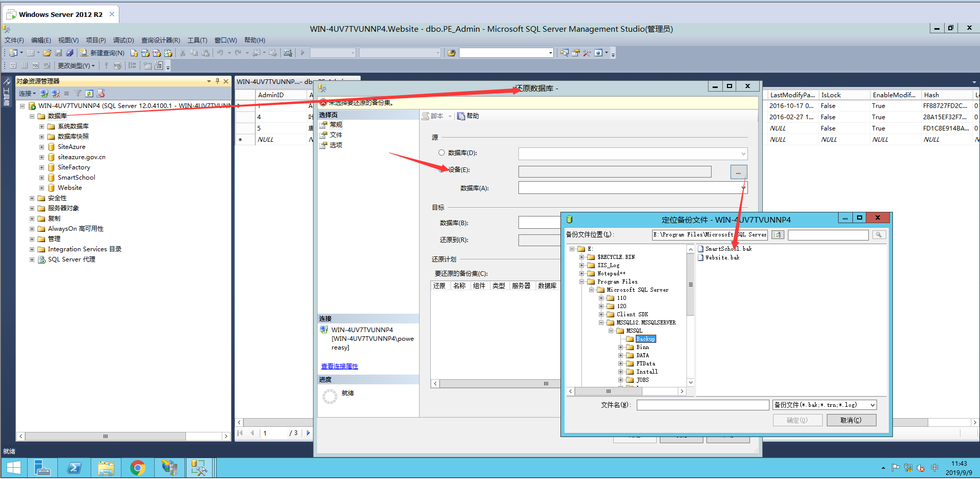Open the backup file type filter combo box

[x=824, y=404]
